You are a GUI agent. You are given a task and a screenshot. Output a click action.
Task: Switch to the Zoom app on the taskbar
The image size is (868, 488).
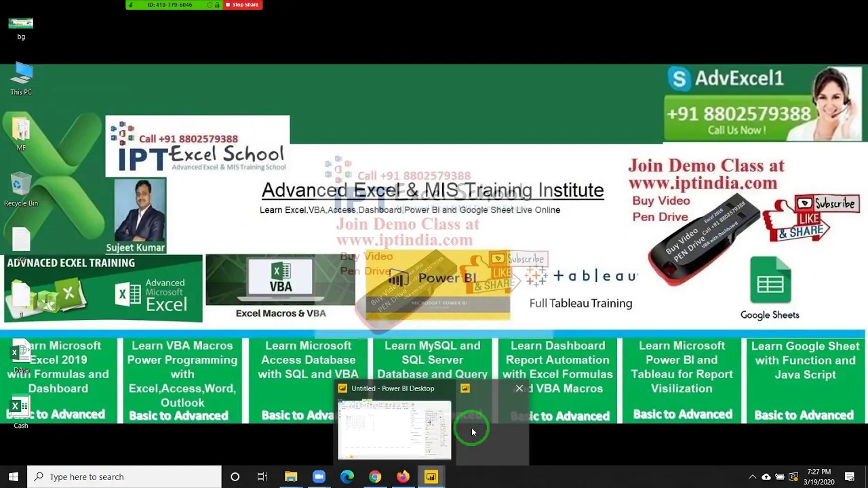click(x=319, y=476)
